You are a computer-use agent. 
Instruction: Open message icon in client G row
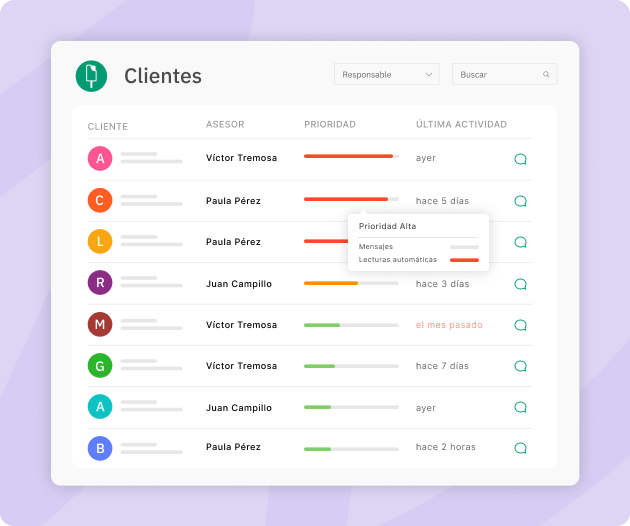[520, 366]
